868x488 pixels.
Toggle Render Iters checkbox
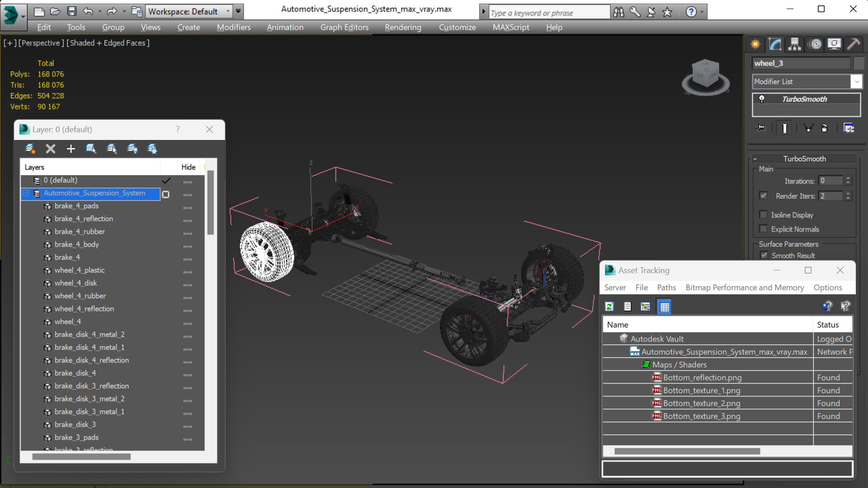pos(764,195)
